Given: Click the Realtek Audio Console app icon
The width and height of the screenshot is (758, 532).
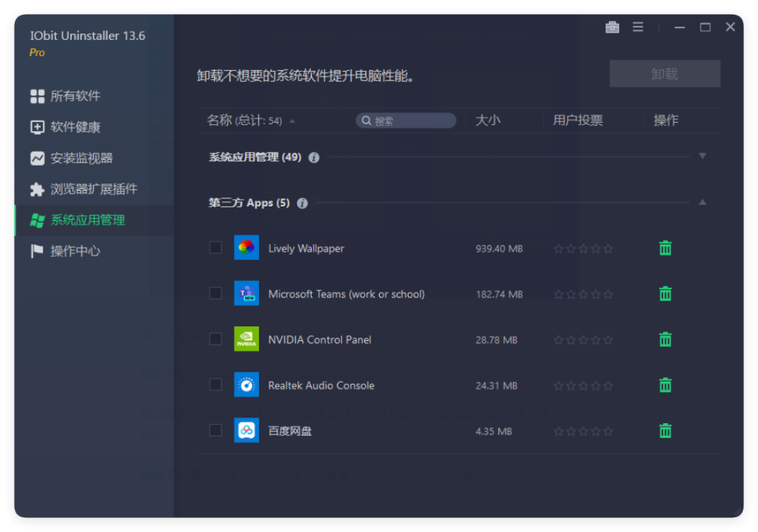Looking at the screenshot, I should (x=246, y=385).
